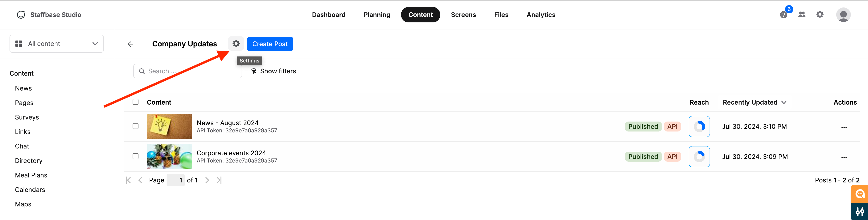This screenshot has width=868, height=220.
Task: Open the profile avatar menu
Action: click(x=843, y=15)
